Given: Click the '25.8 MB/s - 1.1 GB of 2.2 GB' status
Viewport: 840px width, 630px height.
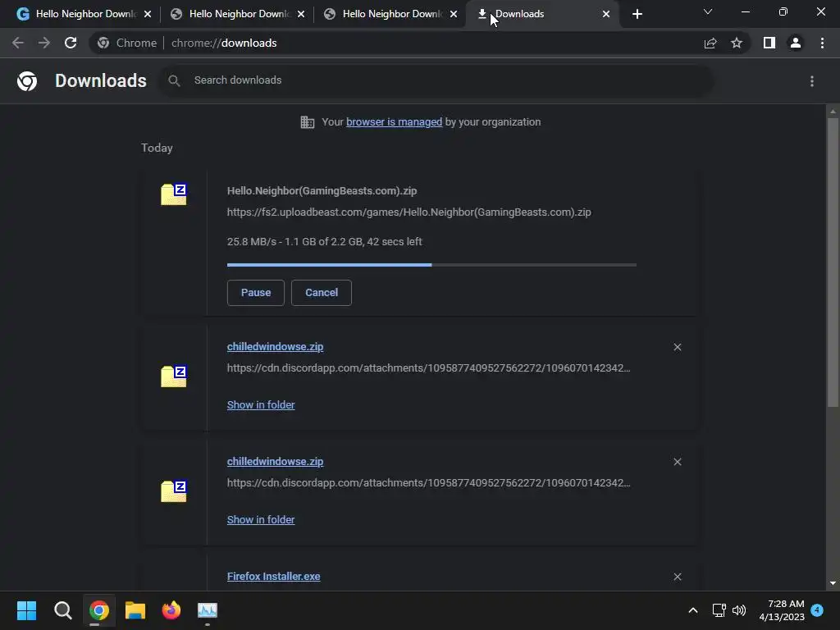Looking at the screenshot, I should [324, 242].
